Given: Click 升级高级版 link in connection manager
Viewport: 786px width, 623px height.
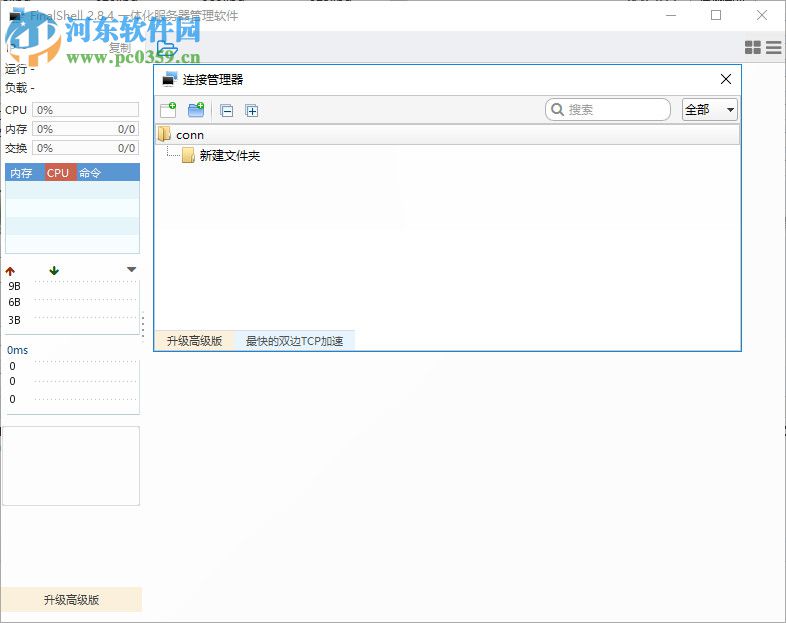Looking at the screenshot, I should pyautogui.click(x=194, y=341).
